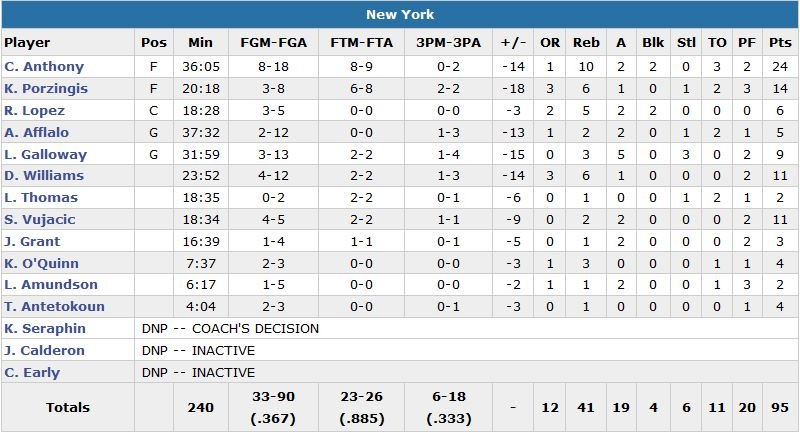Select L. Amundson's name link
800x432 pixels.
click(46, 286)
